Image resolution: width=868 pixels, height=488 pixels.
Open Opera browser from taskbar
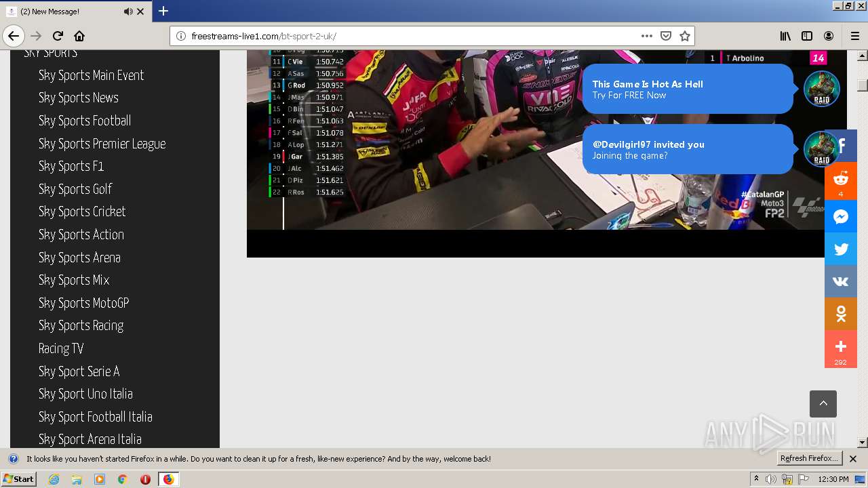click(145, 479)
